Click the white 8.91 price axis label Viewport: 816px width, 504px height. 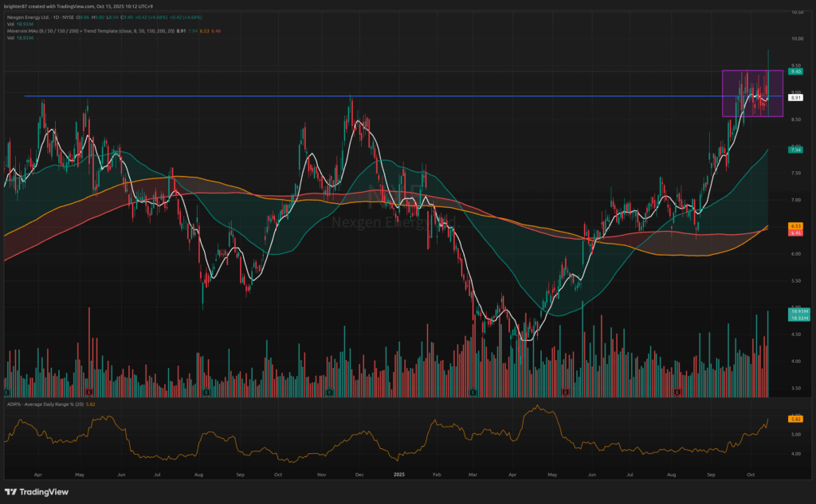tap(794, 97)
